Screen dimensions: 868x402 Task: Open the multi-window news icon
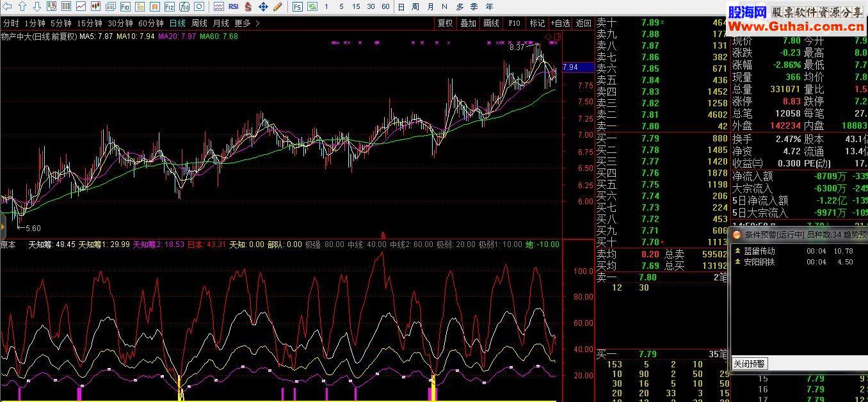pyautogui.click(x=110, y=6)
